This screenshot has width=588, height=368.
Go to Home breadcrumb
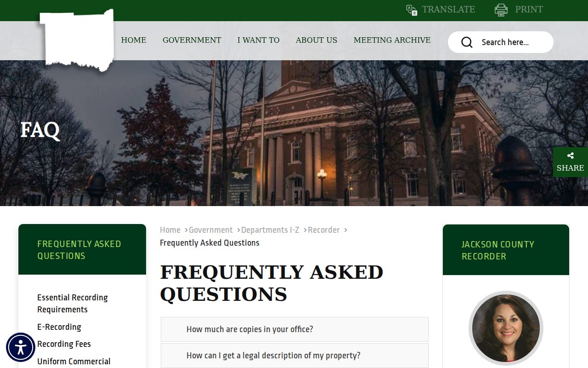click(170, 230)
